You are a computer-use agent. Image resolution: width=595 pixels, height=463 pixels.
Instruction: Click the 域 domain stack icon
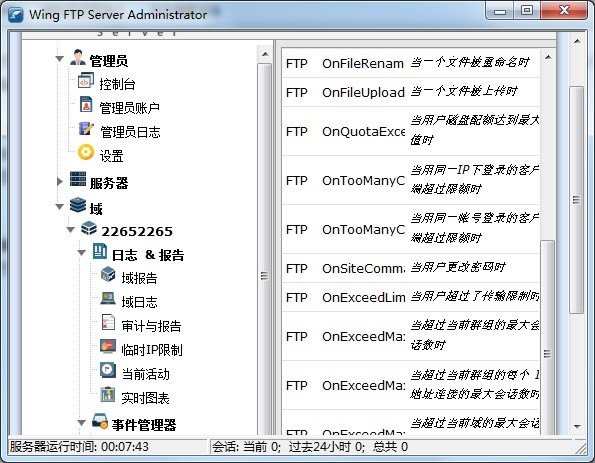point(78,205)
